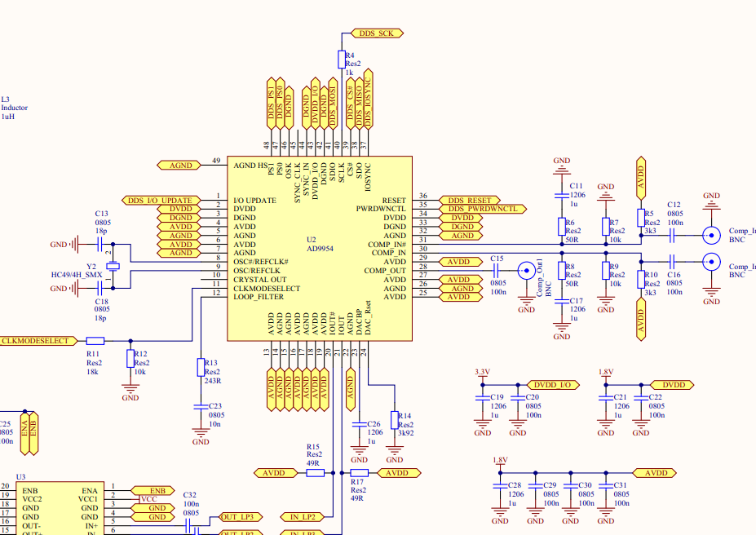Select capacitor C32 100n symbol
The height and width of the screenshot is (535, 756).
click(188, 526)
